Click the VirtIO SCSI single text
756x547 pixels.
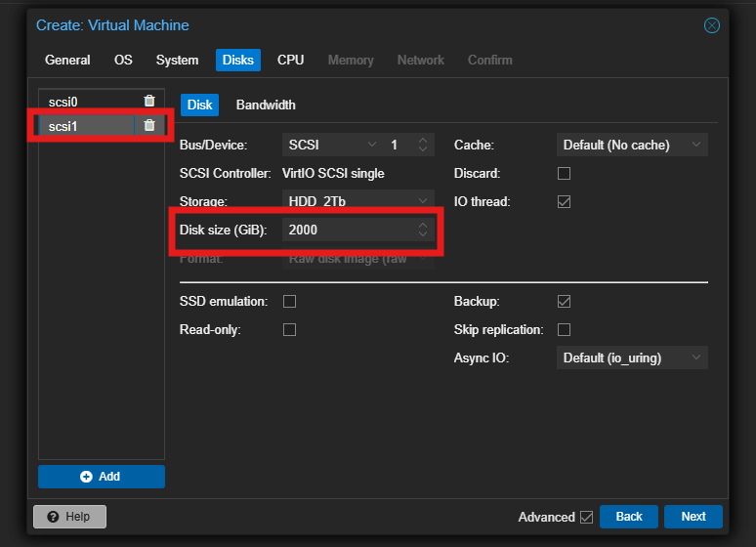[333, 173]
